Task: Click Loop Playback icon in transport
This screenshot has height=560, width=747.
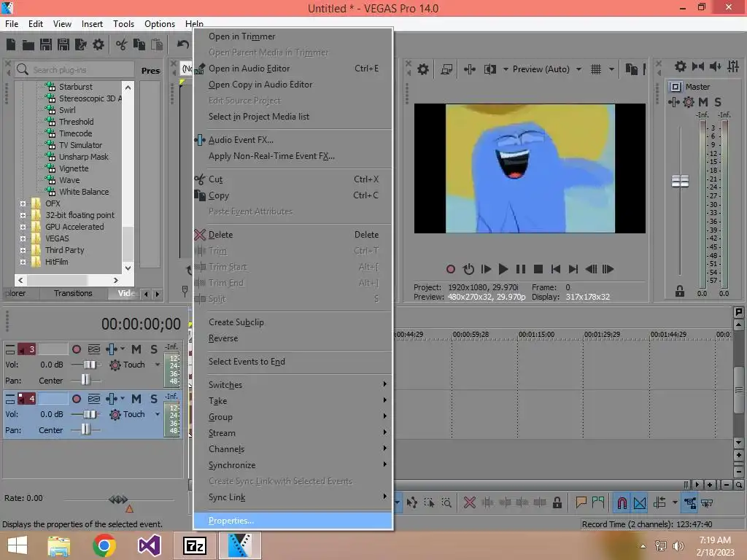Action: pos(468,269)
